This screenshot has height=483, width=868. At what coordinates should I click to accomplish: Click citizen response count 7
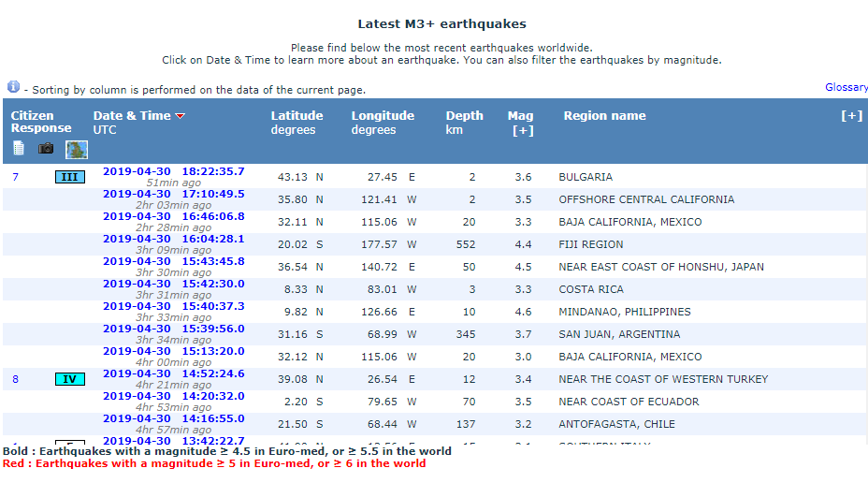coord(15,177)
